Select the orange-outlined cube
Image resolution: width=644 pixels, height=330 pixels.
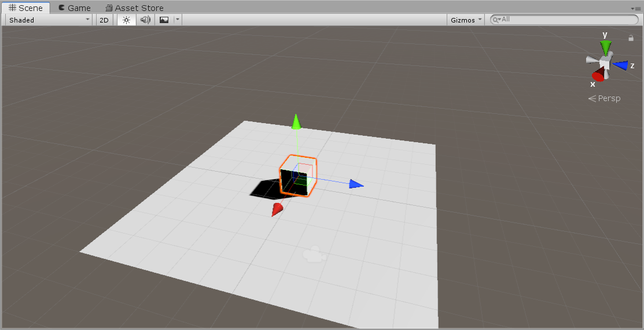tap(298, 176)
